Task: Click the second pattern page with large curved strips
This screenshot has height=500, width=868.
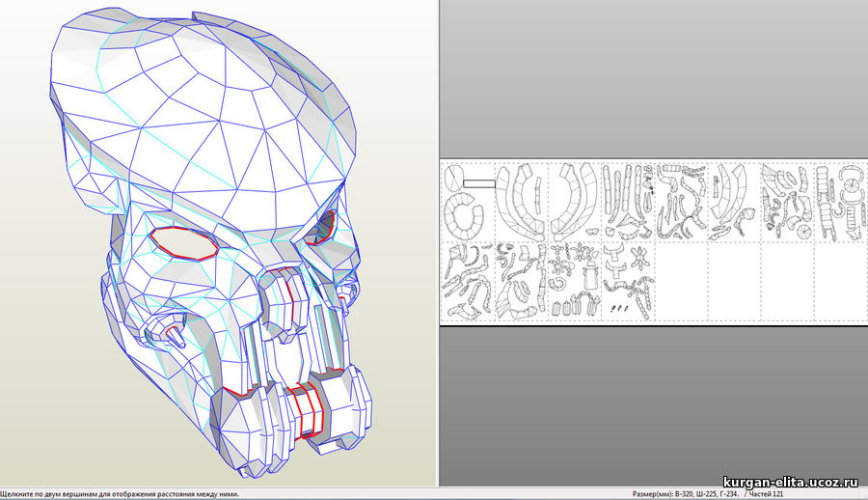Action: click(x=522, y=201)
